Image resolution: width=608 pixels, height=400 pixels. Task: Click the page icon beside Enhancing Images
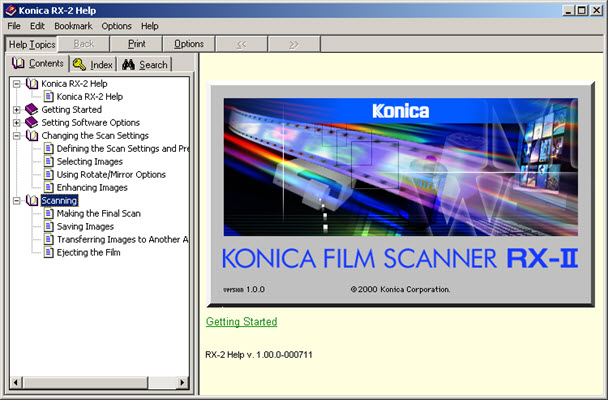point(48,188)
